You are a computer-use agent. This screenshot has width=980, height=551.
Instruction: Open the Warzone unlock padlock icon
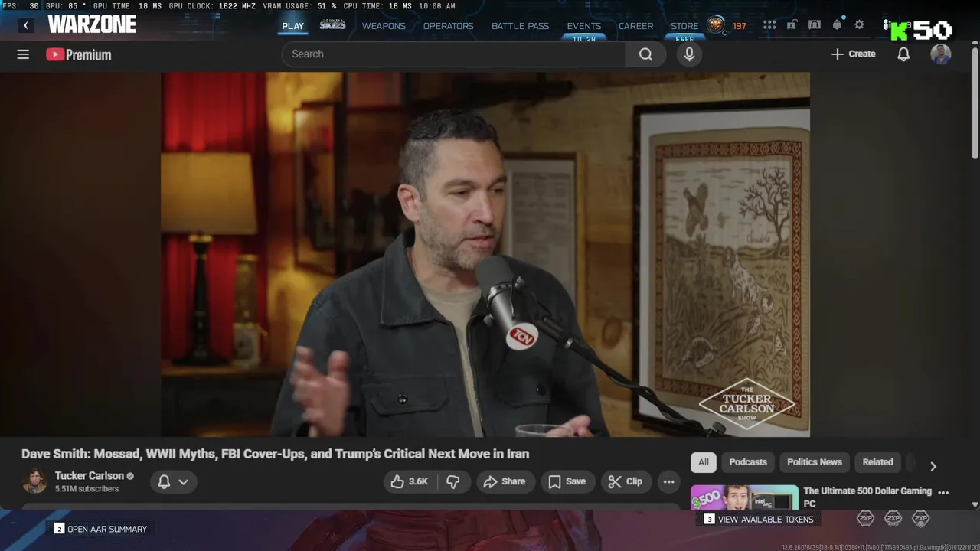click(x=792, y=24)
